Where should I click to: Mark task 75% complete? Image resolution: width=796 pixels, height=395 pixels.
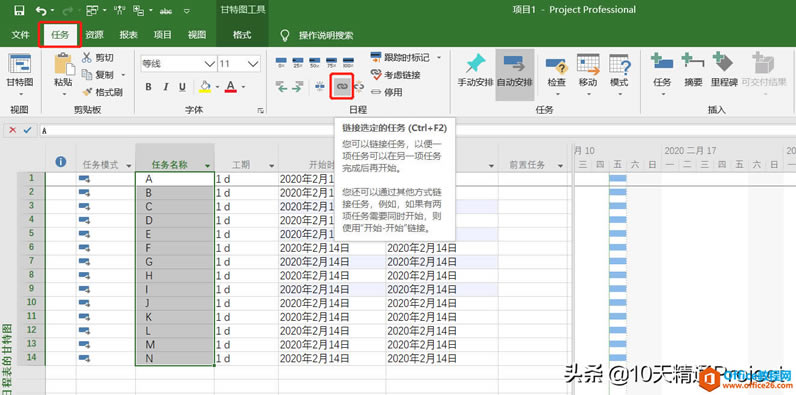pos(331,62)
